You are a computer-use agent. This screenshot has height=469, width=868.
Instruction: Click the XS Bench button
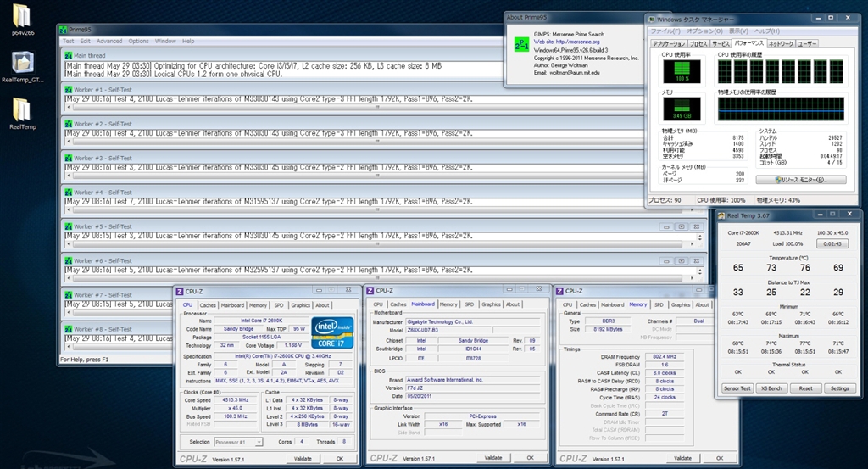(771, 388)
